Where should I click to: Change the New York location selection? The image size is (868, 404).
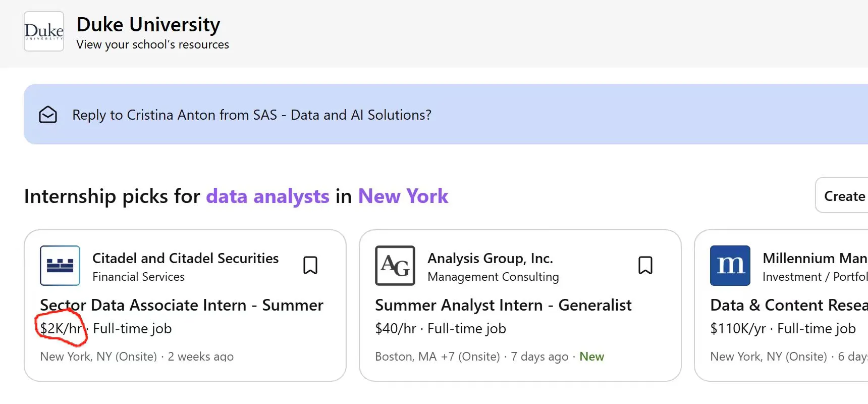403,196
